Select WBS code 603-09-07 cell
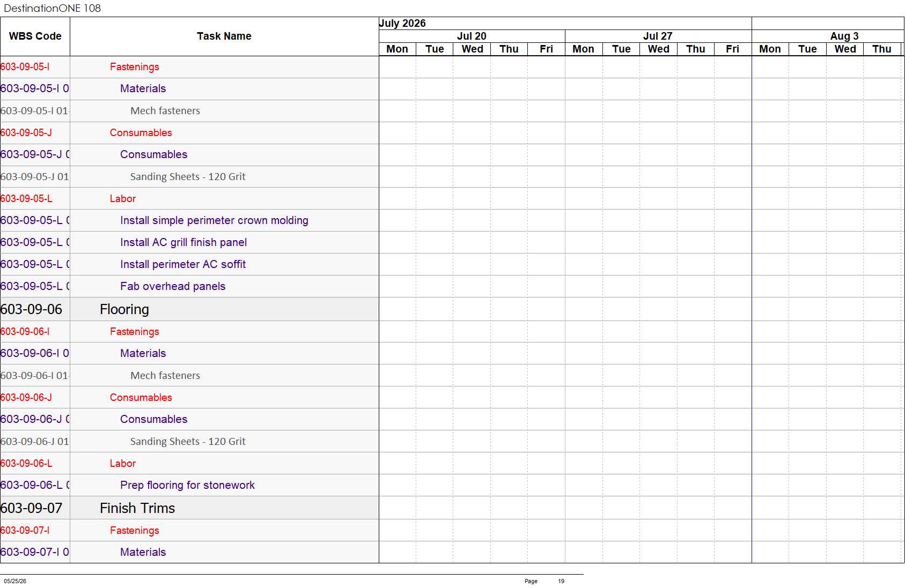This screenshot has width=905, height=588. pos(35,508)
